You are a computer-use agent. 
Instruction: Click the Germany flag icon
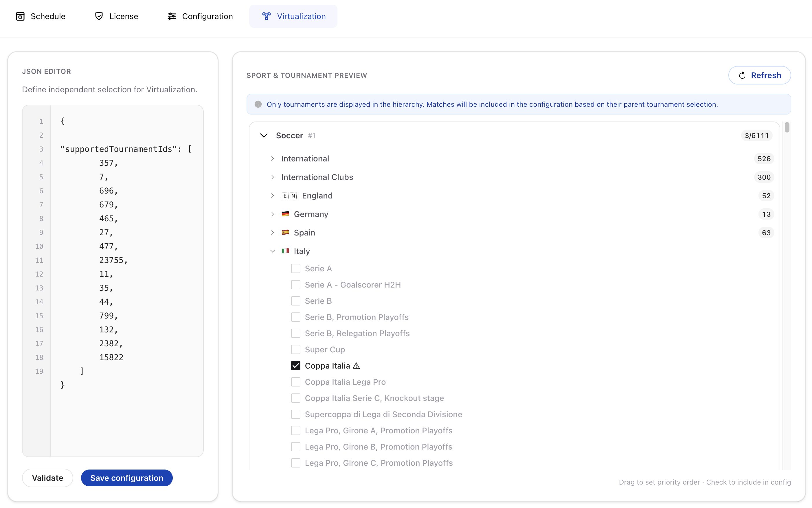tap(285, 214)
